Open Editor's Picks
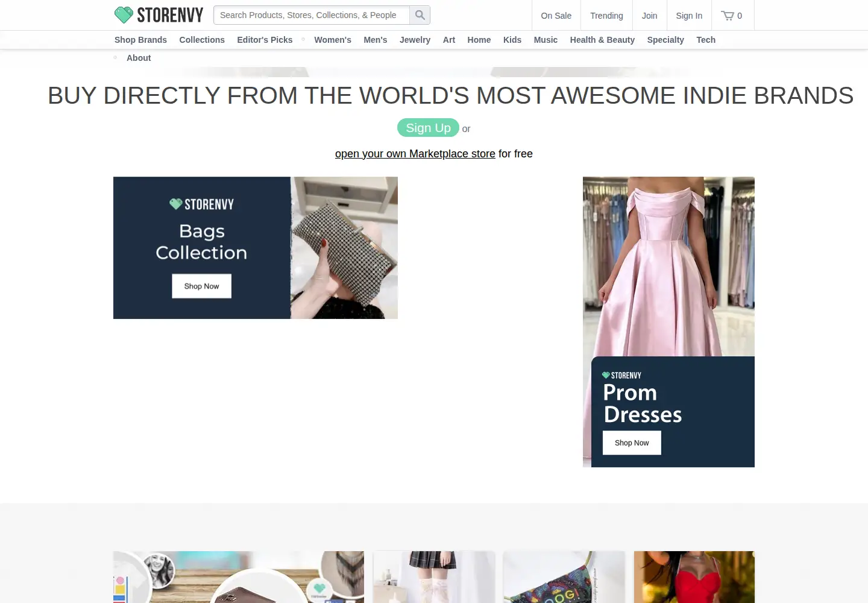 pyautogui.click(x=265, y=40)
